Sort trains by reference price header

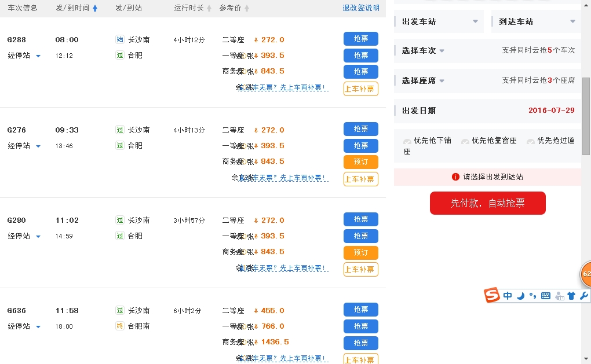click(234, 8)
